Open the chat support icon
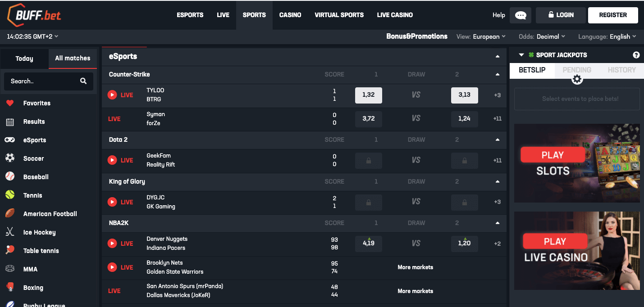 520,15
